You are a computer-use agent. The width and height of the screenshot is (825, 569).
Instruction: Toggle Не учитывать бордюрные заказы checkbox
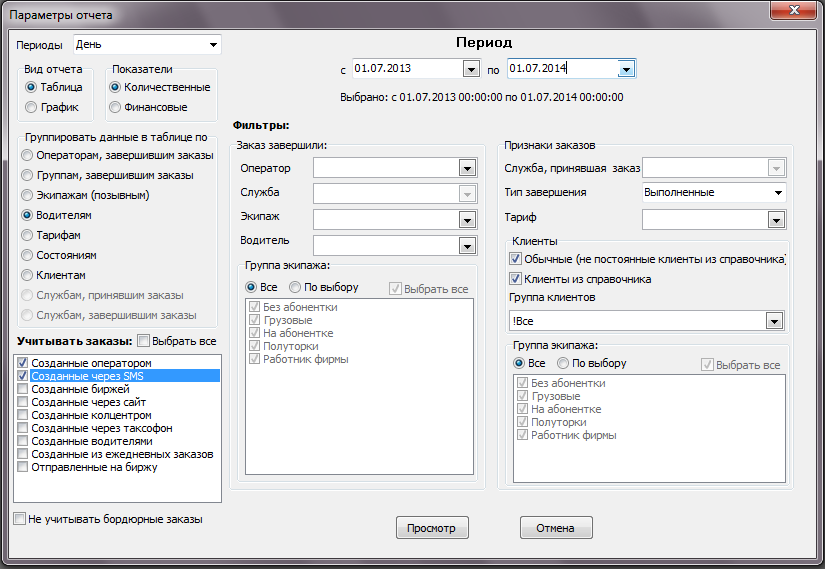[x=20, y=519]
